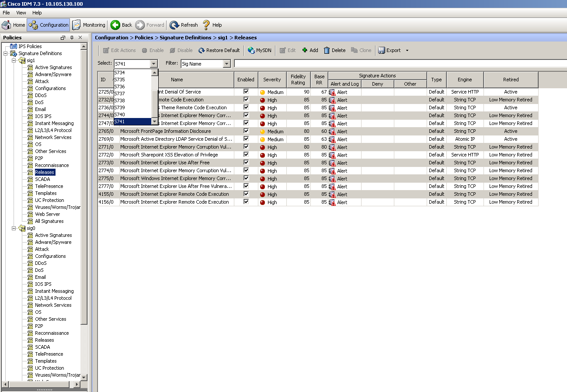Open the Select release dropdown

coord(153,64)
